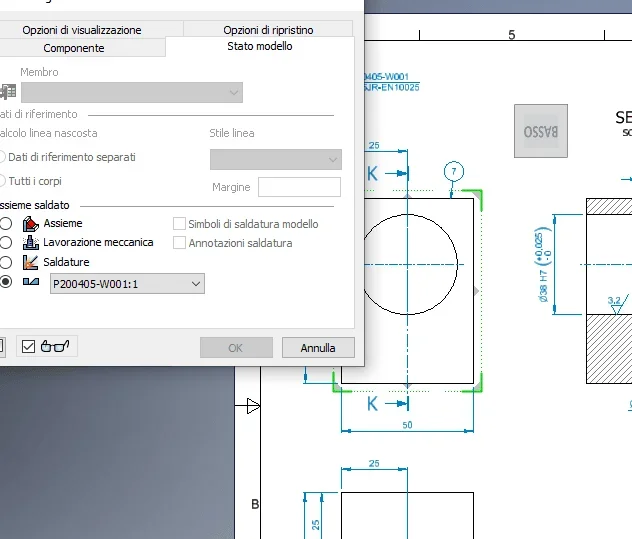Click the Membro table icon
Viewport: 632px width, 539px height.
8,92
